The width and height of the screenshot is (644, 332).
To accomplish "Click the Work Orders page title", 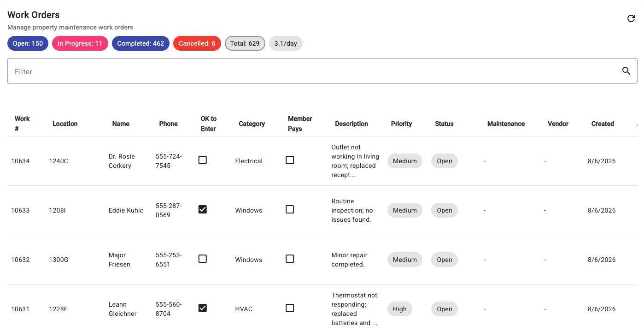I will tap(34, 15).
